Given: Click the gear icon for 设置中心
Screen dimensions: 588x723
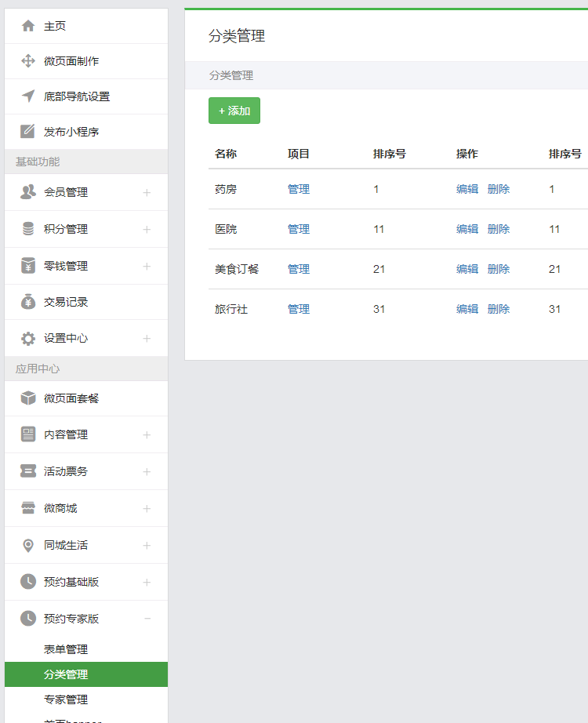Looking at the screenshot, I should click(28, 339).
